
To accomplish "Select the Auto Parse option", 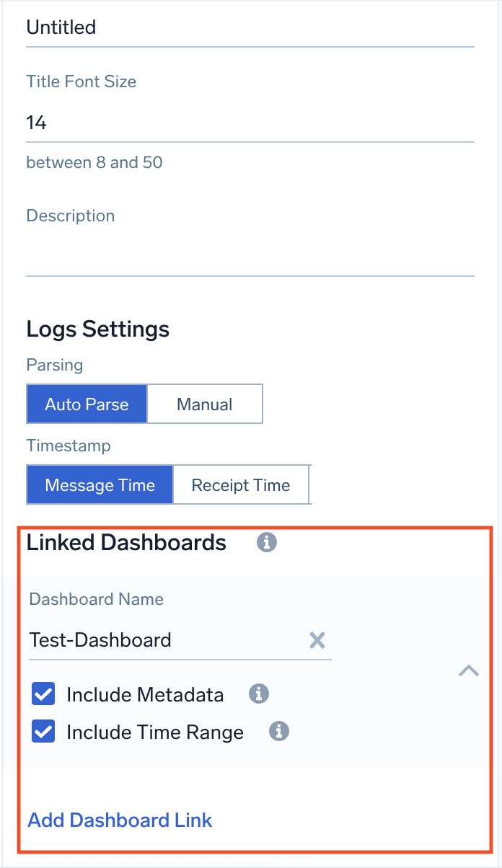I will tap(87, 404).
